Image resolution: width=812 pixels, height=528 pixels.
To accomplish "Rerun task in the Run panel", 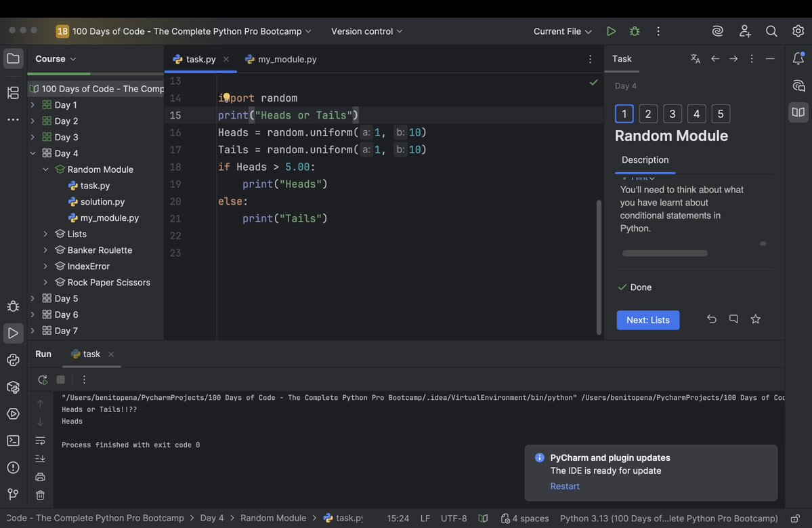I will (x=41, y=380).
